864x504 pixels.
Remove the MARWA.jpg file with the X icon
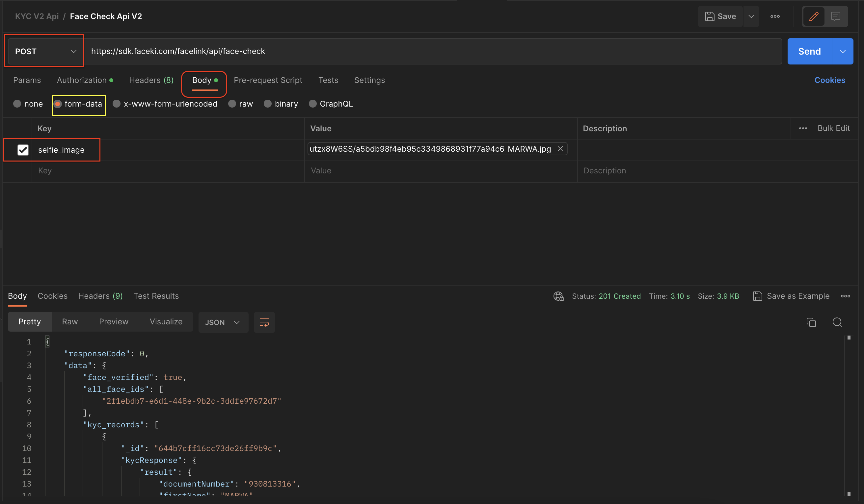coord(560,149)
